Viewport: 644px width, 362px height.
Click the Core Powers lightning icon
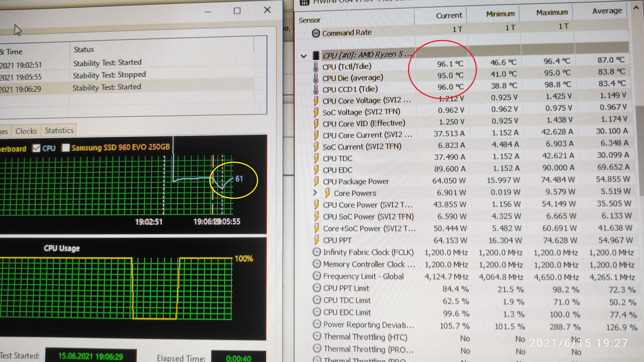pyautogui.click(x=327, y=193)
